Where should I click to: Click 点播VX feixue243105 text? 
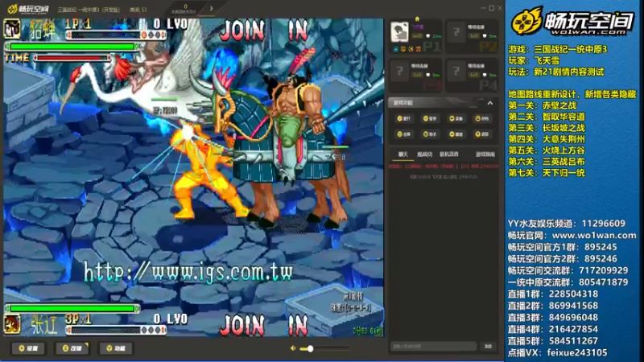tap(557, 352)
